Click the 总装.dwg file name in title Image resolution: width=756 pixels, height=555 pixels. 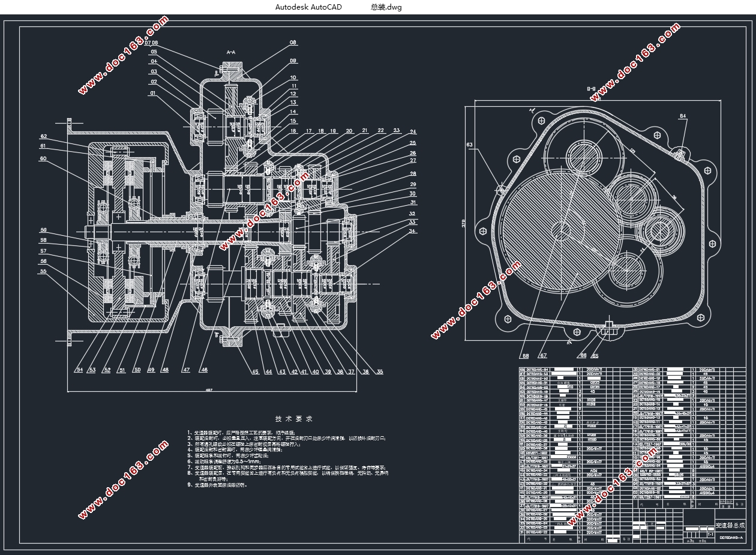point(386,7)
